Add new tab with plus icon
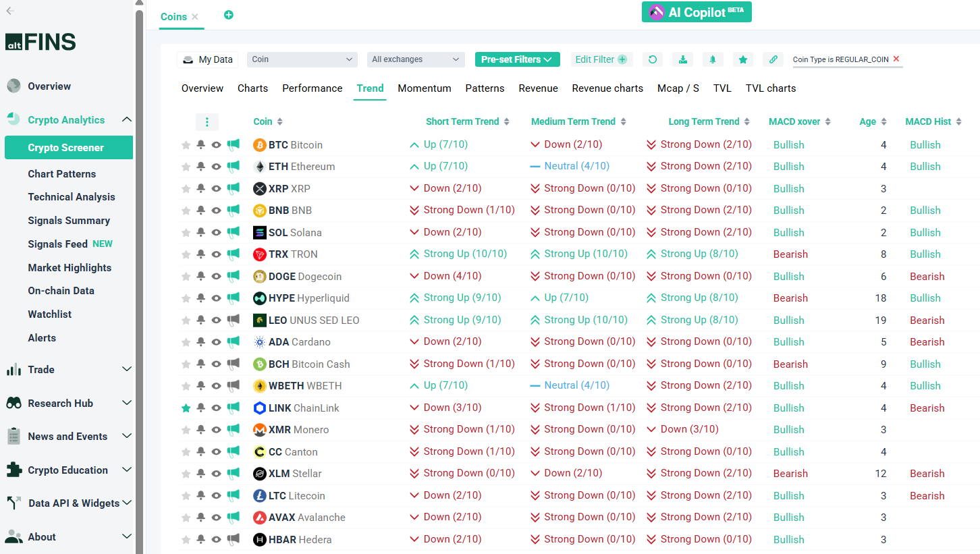This screenshot has width=980, height=554. [x=228, y=15]
